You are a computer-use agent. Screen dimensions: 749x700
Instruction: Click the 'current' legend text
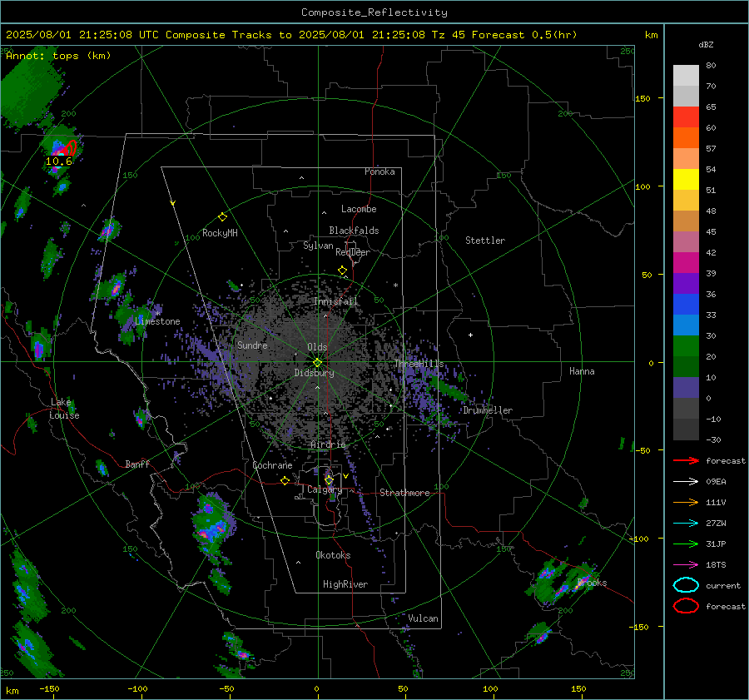(x=723, y=586)
